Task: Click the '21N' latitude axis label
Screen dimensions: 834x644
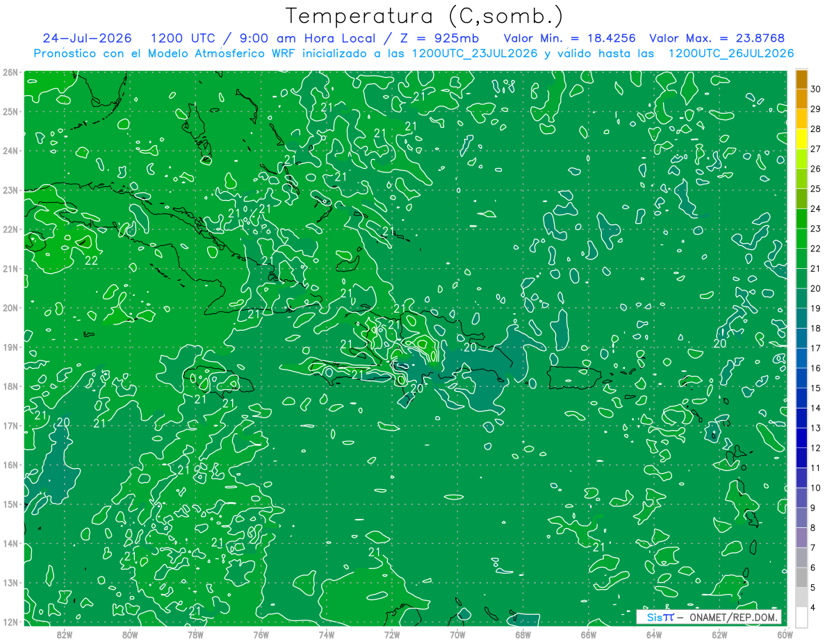Action: pos(10,268)
